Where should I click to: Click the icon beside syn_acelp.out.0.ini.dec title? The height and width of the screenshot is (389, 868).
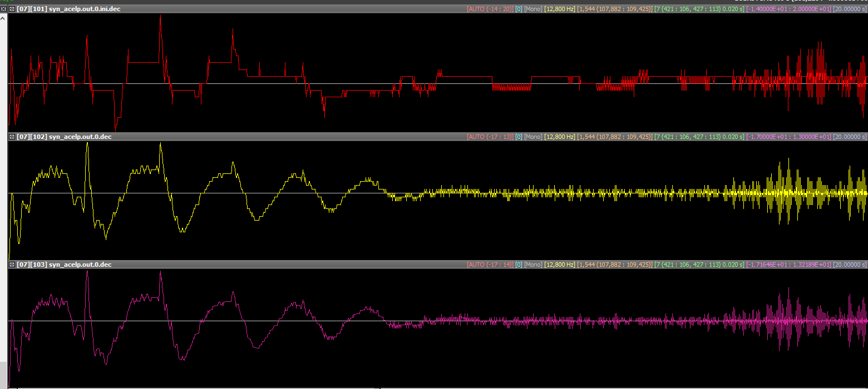pos(12,9)
